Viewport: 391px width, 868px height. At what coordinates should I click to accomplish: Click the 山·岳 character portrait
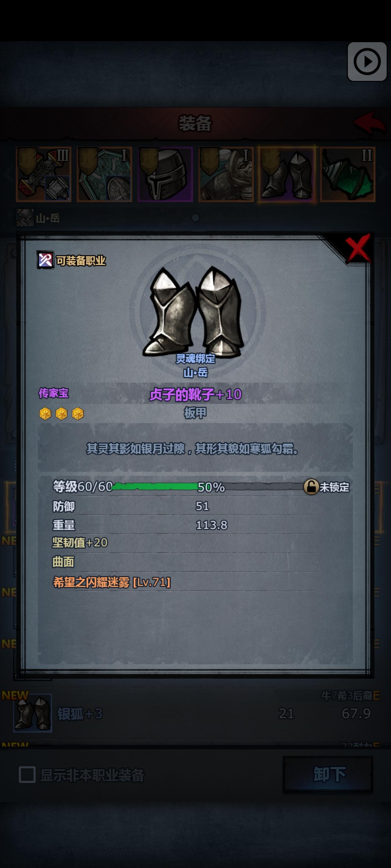(25, 218)
